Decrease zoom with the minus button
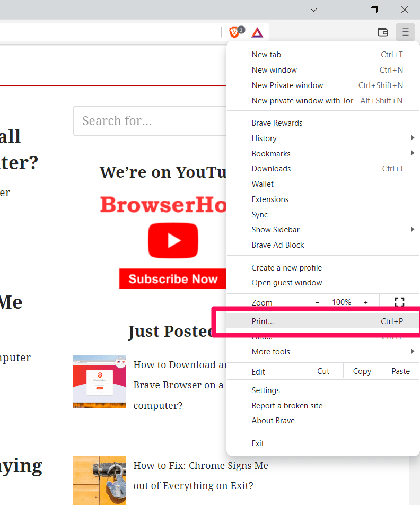 317,302
